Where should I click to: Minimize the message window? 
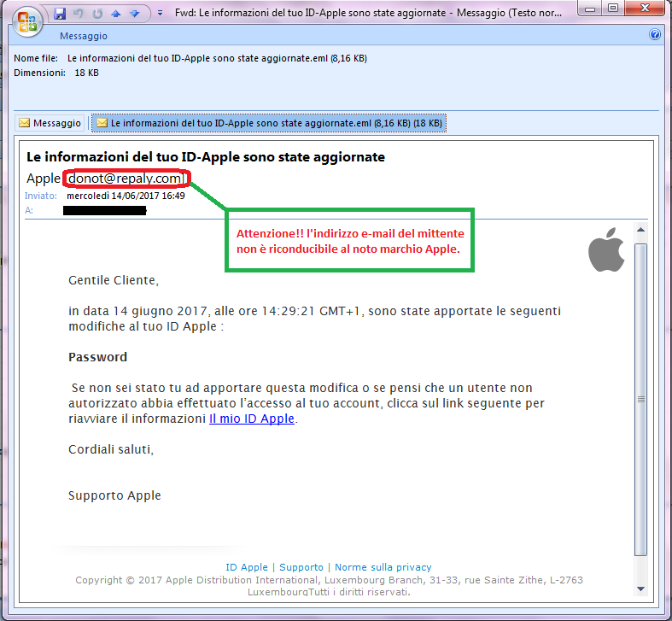coord(590,9)
